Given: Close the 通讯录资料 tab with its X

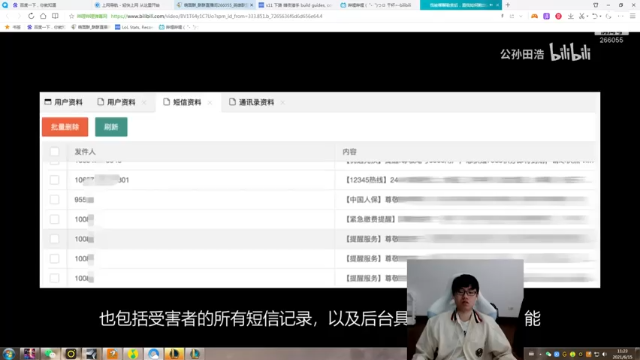Looking at the screenshot, I should pos(282,102).
